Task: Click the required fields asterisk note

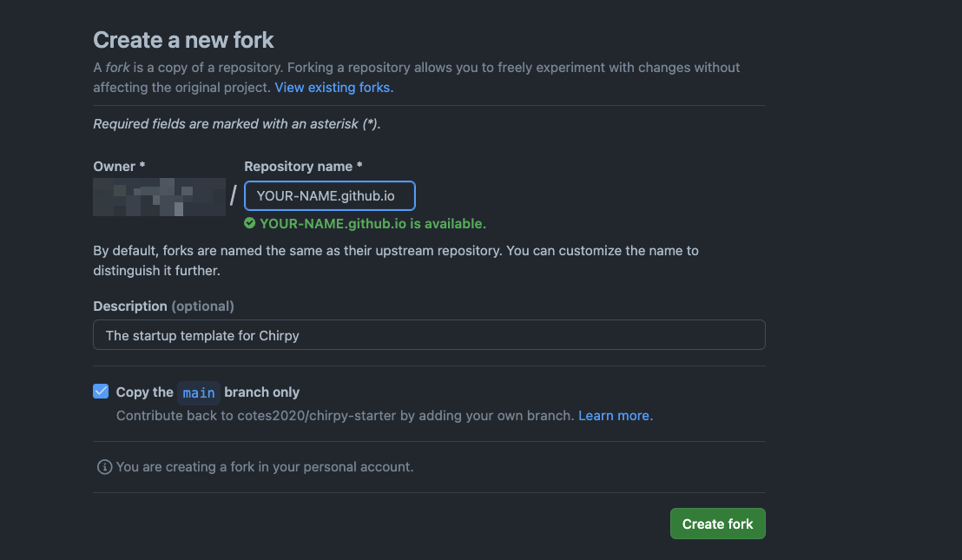Action: pyautogui.click(x=237, y=124)
